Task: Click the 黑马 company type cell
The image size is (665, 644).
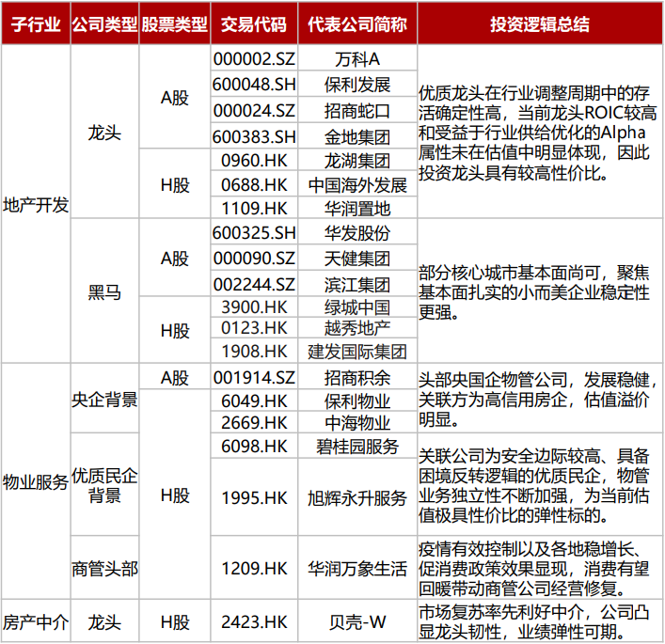Action: pyautogui.click(x=104, y=291)
